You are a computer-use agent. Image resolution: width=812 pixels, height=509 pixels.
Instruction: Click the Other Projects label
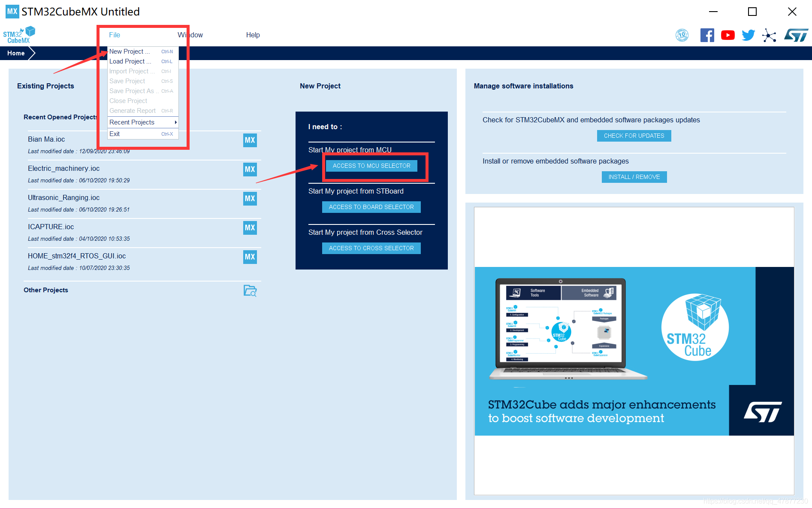(x=46, y=290)
